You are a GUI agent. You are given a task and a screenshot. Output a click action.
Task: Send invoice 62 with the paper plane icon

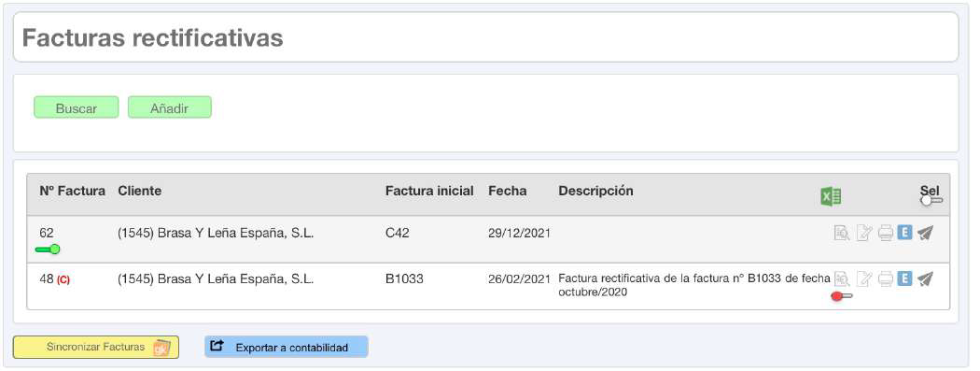pos(925,233)
